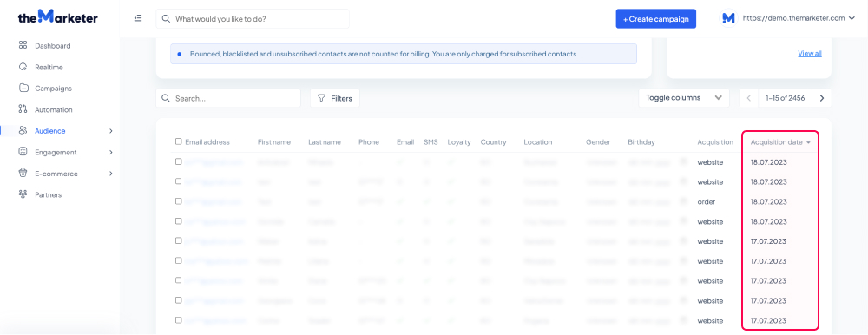Collapse the sidebar with the menu toggle icon
The image size is (868, 335).
click(138, 18)
